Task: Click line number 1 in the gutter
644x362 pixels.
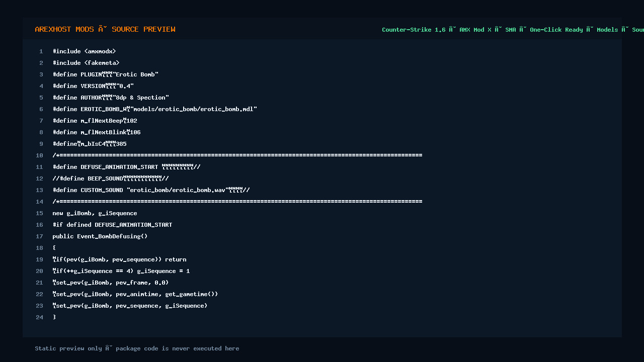Action: (x=41, y=51)
